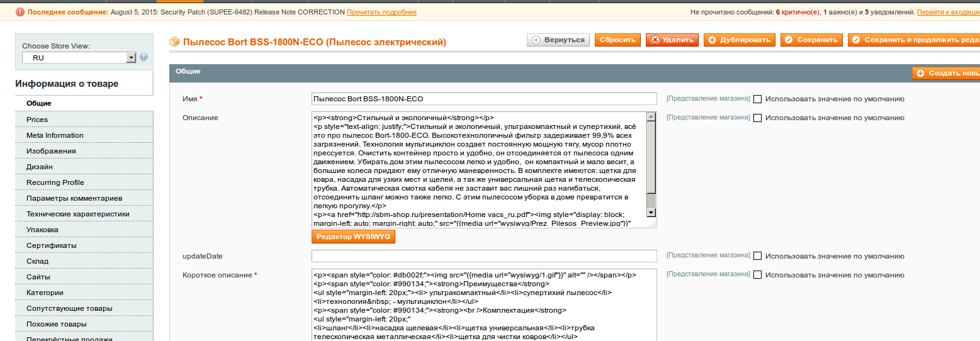
Task: Open Параметры комментариев tab
Action: [84, 198]
